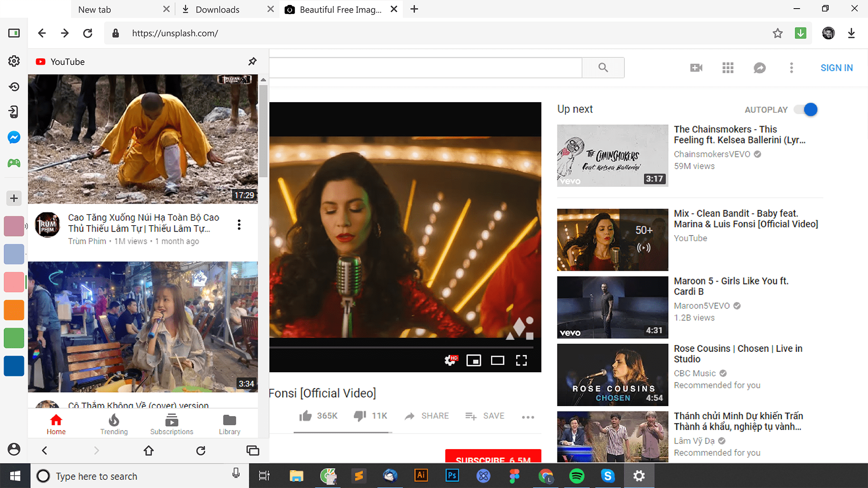Open browser downloads arrow icon
Screen dimensions: 868x488
(x=851, y=33)
